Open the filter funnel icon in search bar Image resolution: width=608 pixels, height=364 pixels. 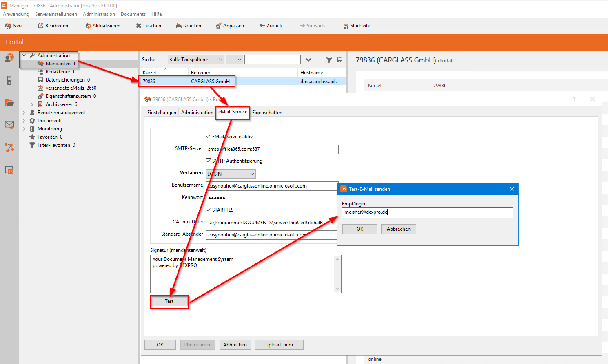point(329,60)
